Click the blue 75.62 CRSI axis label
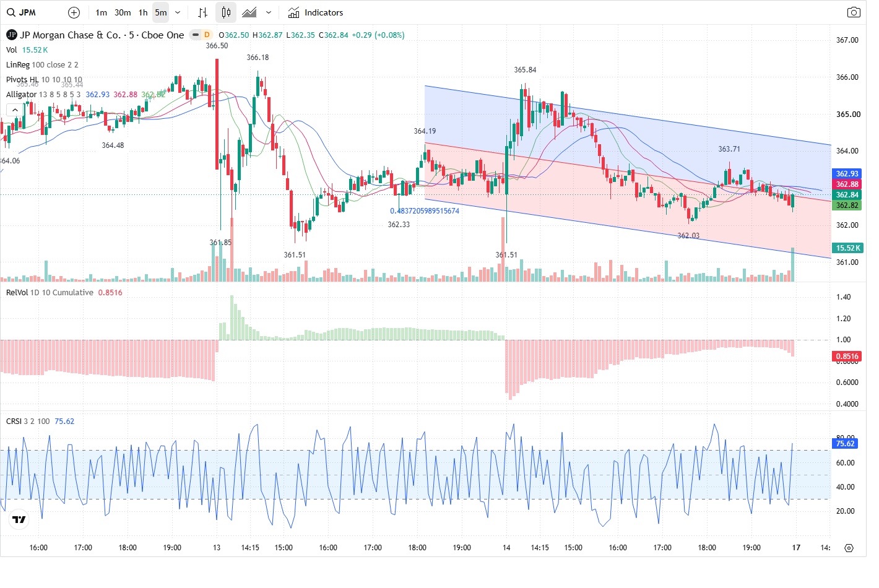The height and width of the screenshot is (588, 879). coord(846,444)
